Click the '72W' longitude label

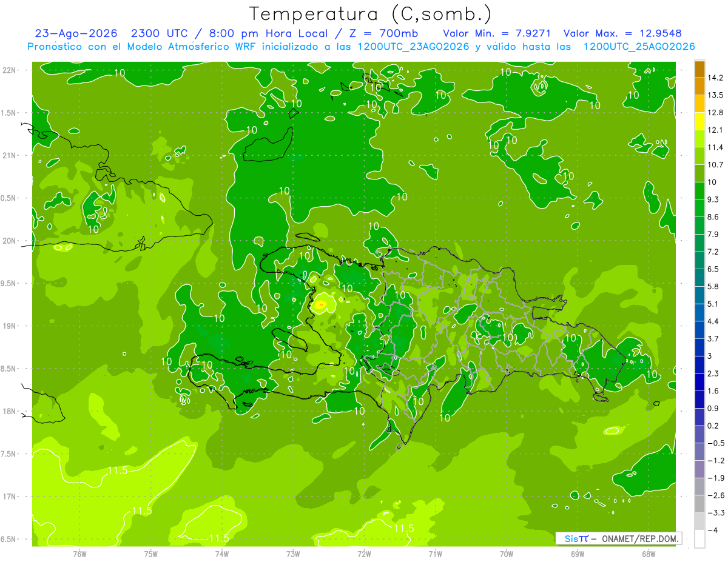[x=364, y=554]
